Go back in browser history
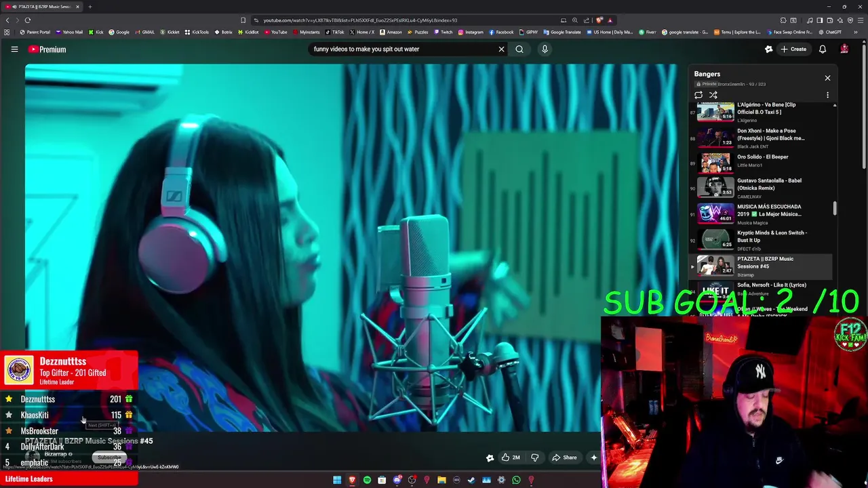The image size is (868, 488). [7, 20]
